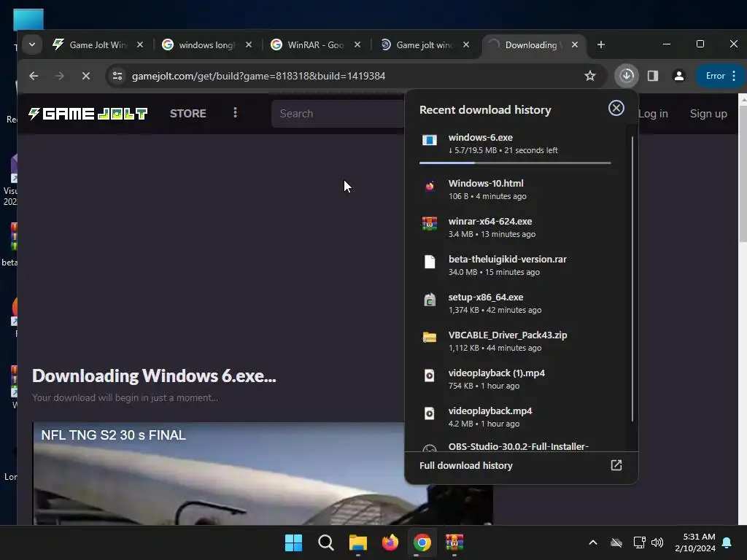The width and height of the screenshot is (747, 560).
Task: Switch to the windows longhorn Google tab
Action: tap(206, 44)
